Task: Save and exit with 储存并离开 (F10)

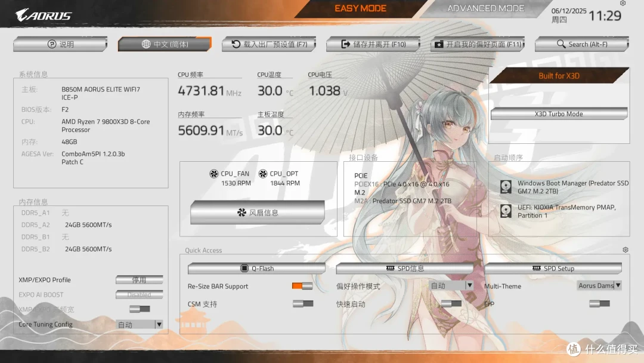Action: click(373, 44)
